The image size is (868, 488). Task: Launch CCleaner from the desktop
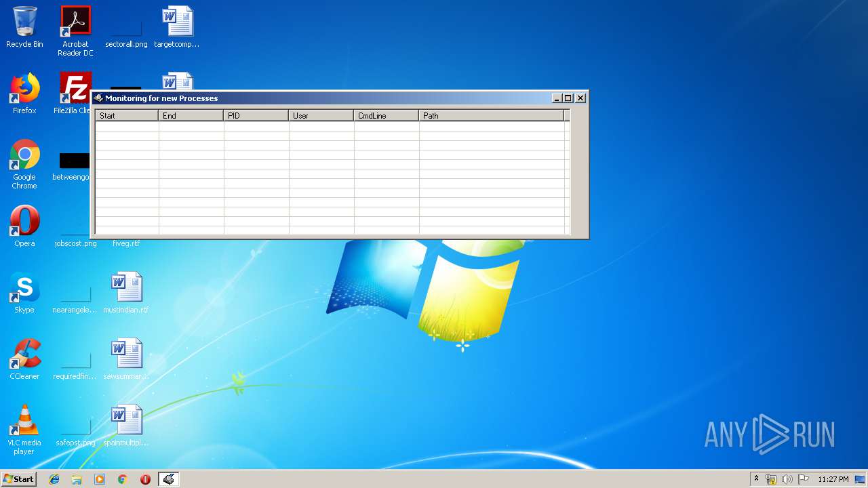click(24, 359)
